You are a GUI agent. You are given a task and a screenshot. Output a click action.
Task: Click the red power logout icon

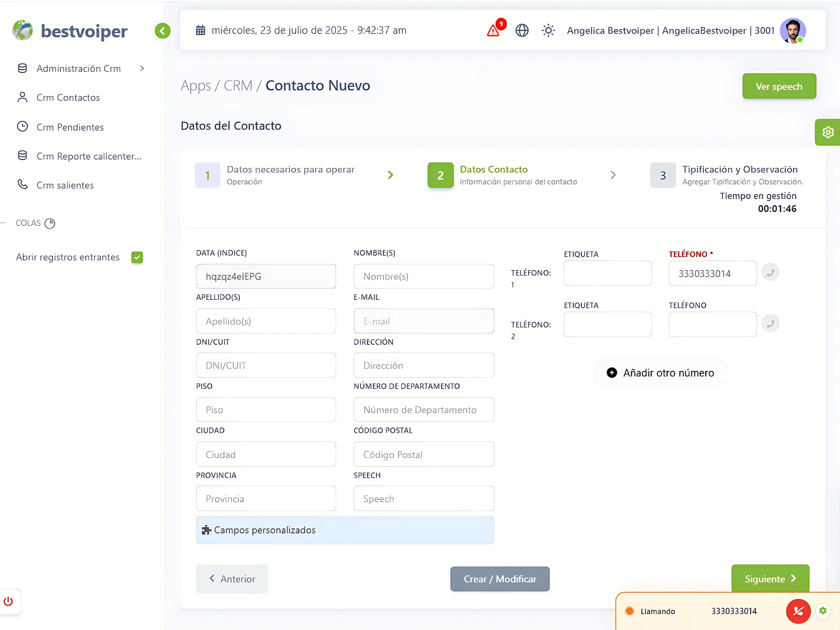click(x=8, y=601)
